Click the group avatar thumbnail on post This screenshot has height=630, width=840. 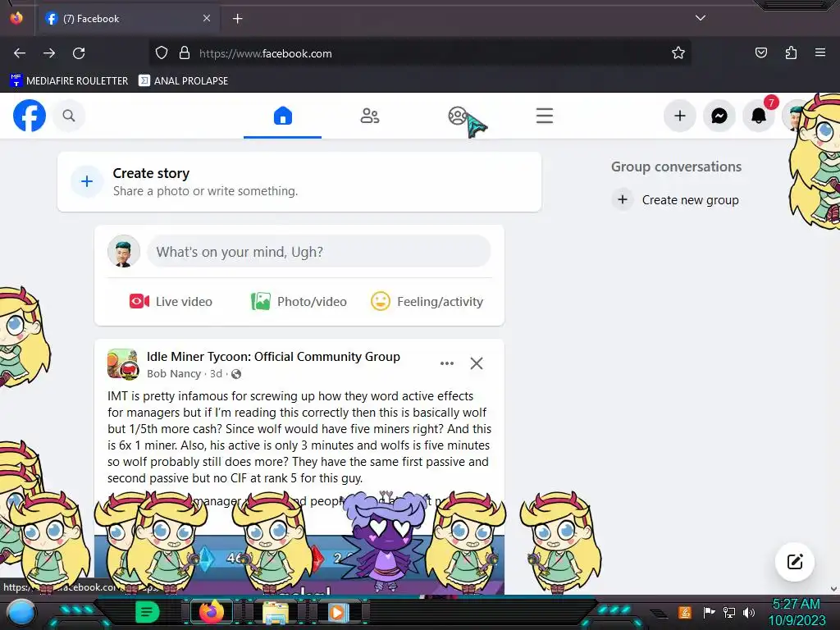tap(123, 363)
